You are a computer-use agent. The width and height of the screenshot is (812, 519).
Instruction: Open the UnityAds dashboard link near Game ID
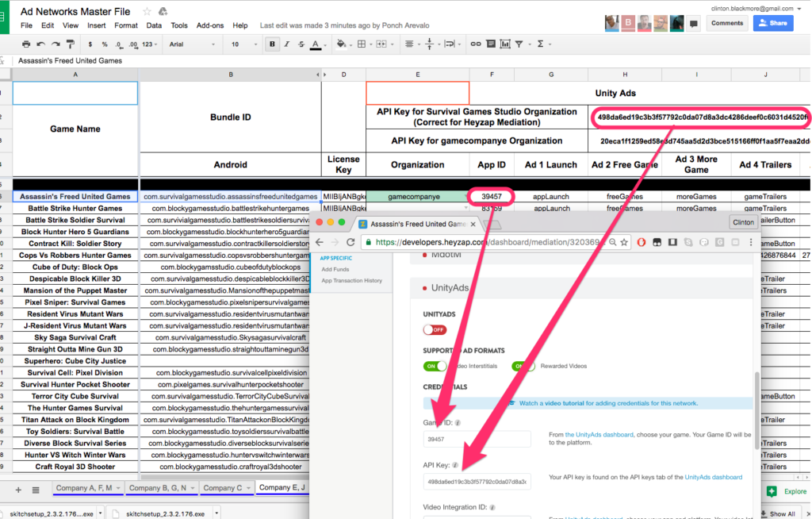click(x=599, y=435)
